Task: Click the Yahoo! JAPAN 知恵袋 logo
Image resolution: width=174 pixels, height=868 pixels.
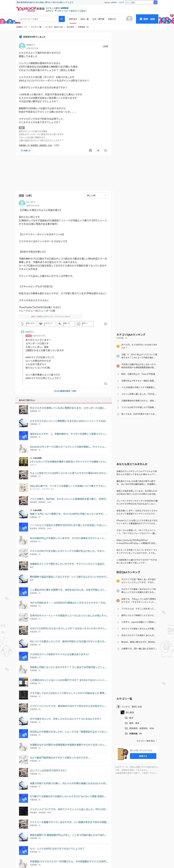Action: click(x=30, y=9)
